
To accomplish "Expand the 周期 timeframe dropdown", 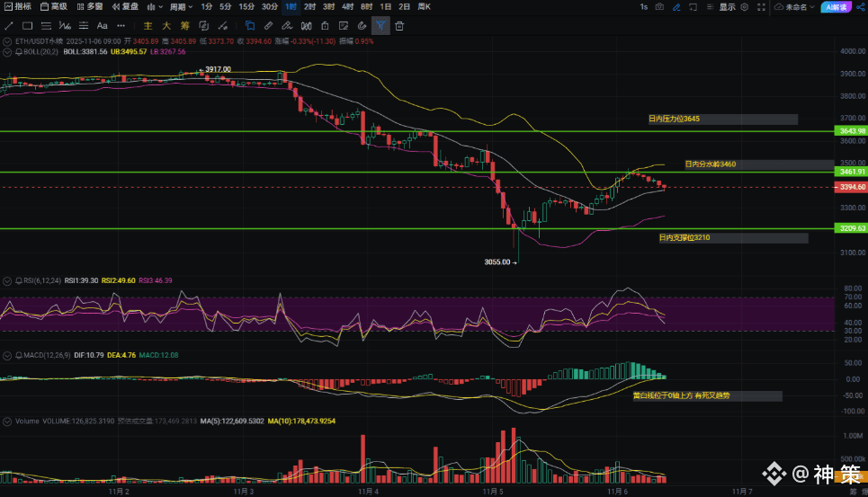I will tap(182, 7).
